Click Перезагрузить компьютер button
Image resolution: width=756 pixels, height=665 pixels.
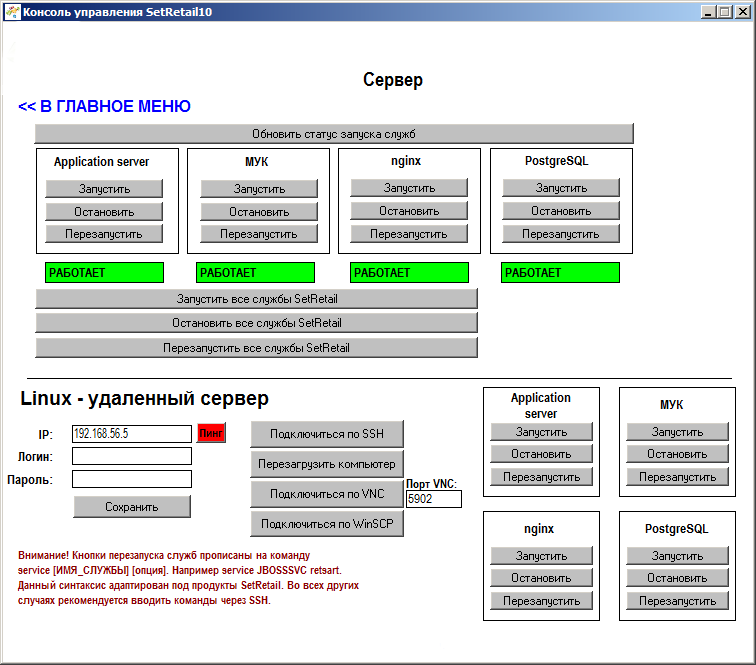click(x=327, y=464)
